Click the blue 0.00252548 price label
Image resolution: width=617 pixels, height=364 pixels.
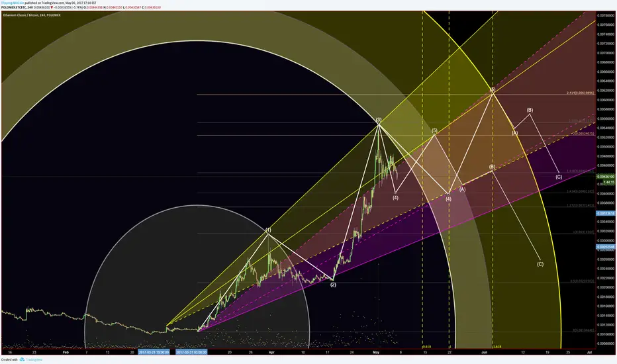tap(606, 247)
